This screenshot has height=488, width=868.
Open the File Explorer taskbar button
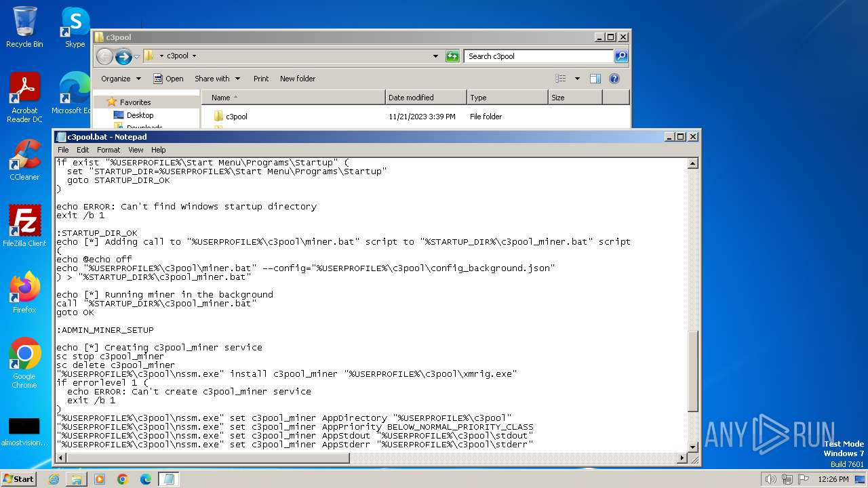(77, 479)
